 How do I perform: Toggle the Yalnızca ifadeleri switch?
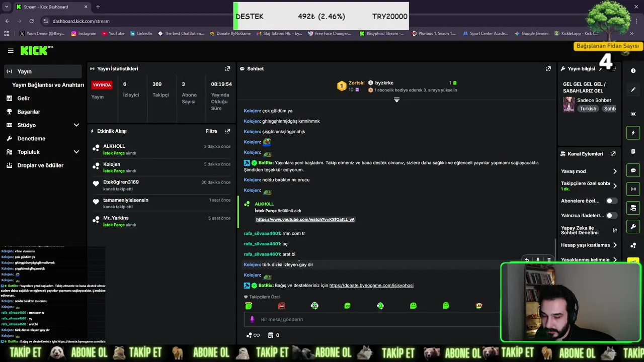pyautogui.click(x=611, y=215)
